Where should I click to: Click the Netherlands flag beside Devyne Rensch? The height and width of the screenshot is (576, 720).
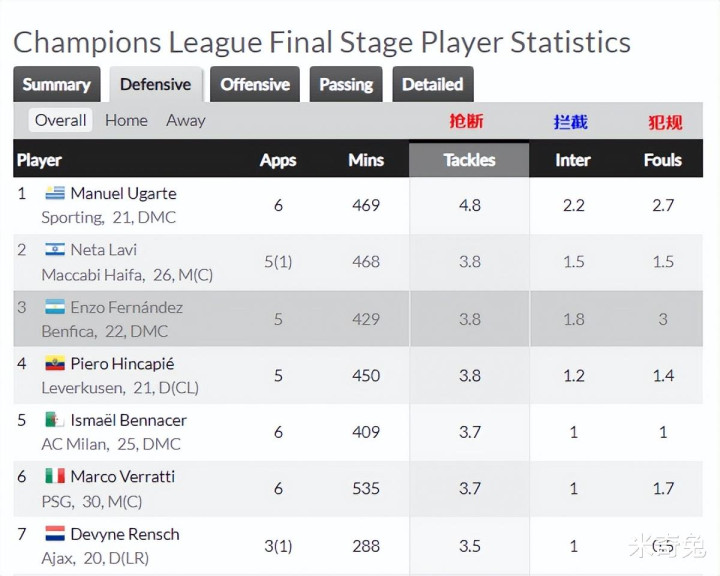tap(55, 533)
